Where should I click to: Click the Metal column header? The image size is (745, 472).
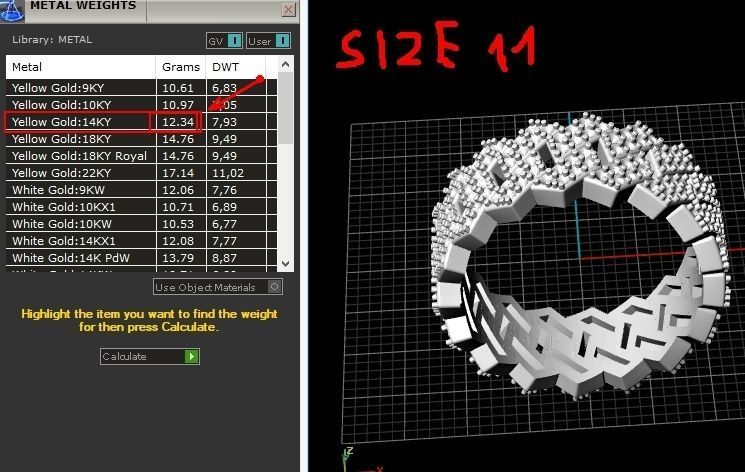pyautogui.click(x=81, y=67)
